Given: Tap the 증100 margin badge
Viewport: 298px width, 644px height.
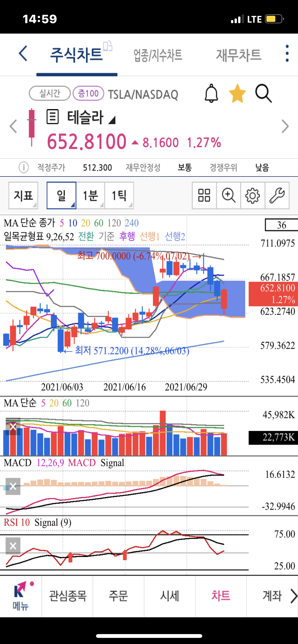Looking at the screenshot, I should (x=88, y=93).
